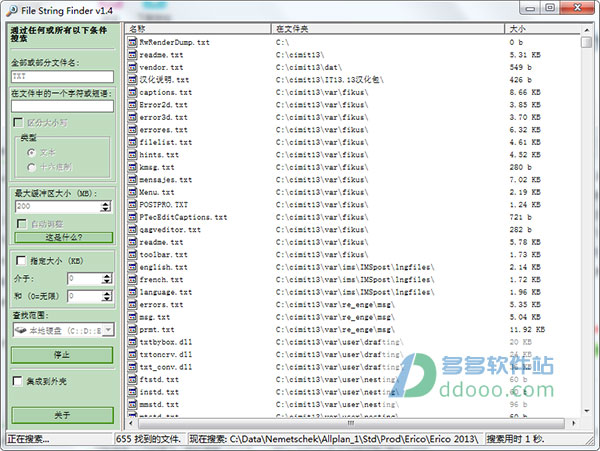The width and height of the screenshot is (600, 451).
Task: Click the file icon beside ftstd.txt
Action: coord(132,379)
